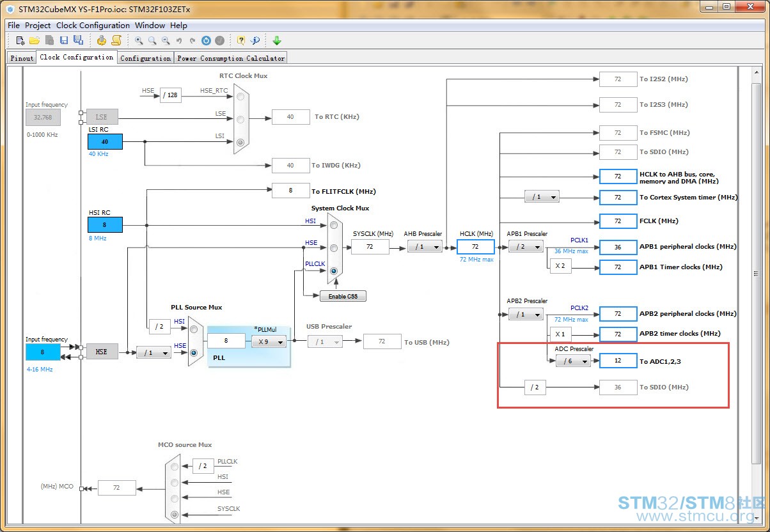Click the blue Reset clock configuration icon
Image resolution: width=770 pixels, height=532 pixels.
(x=206, y=40)
